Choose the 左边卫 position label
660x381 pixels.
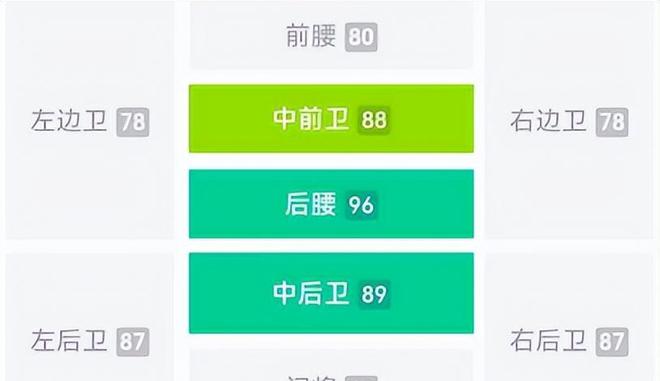(x=69, y=121)
